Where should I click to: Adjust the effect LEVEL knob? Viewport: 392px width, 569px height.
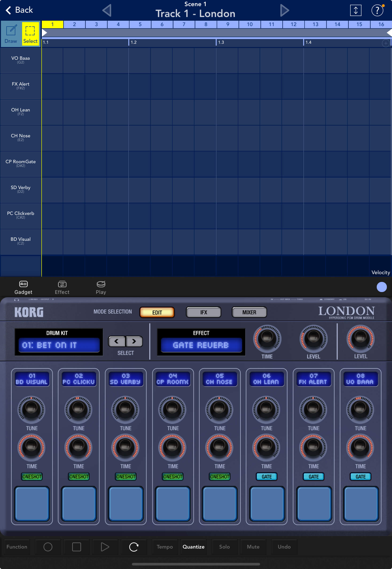pyautogui.click(x=313, y=339)
